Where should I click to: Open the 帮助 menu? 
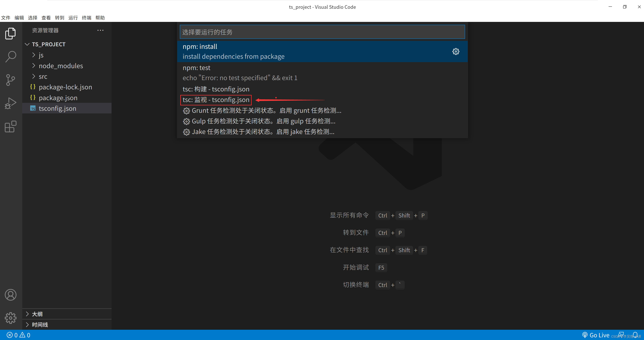[100, 18]
